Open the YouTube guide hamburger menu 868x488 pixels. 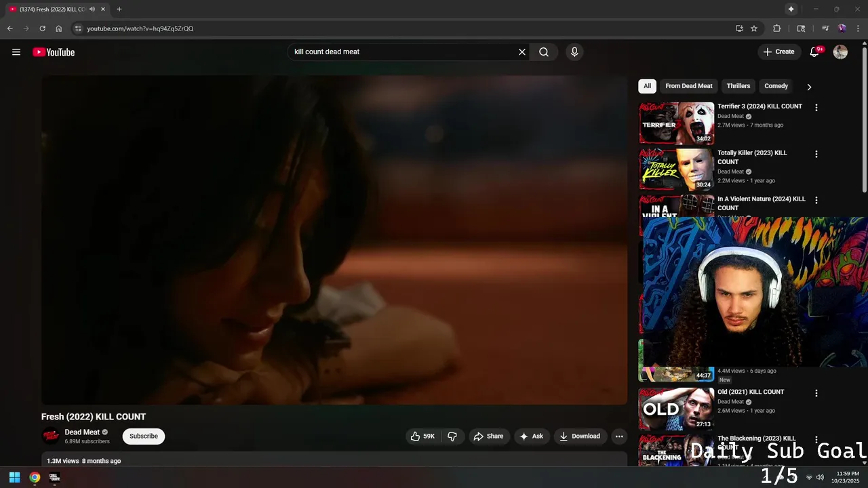click(x=16, y=52)
